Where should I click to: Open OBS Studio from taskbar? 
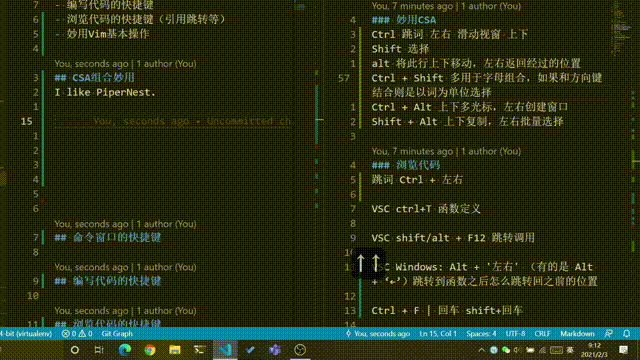[300, 350]
